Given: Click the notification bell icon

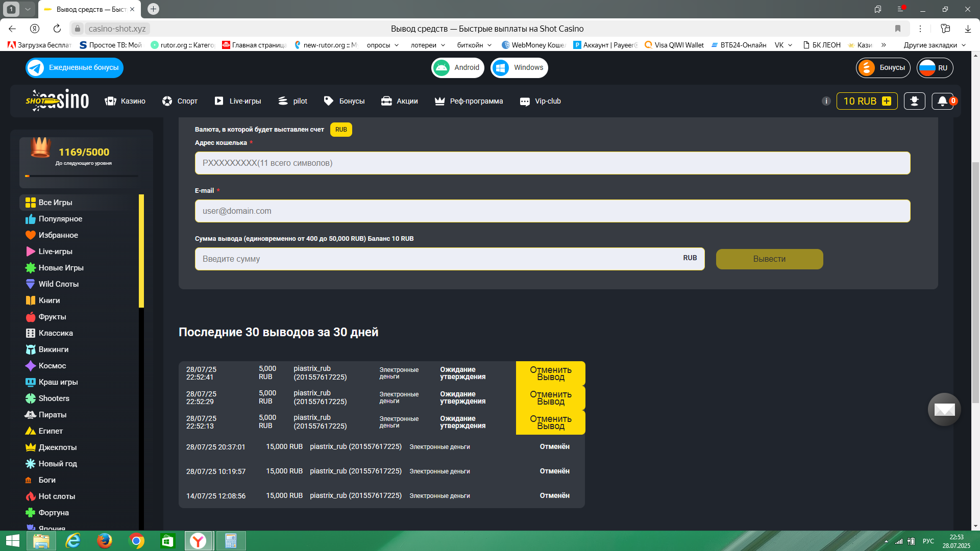Looking at the screenshot, I should (942, 101).
